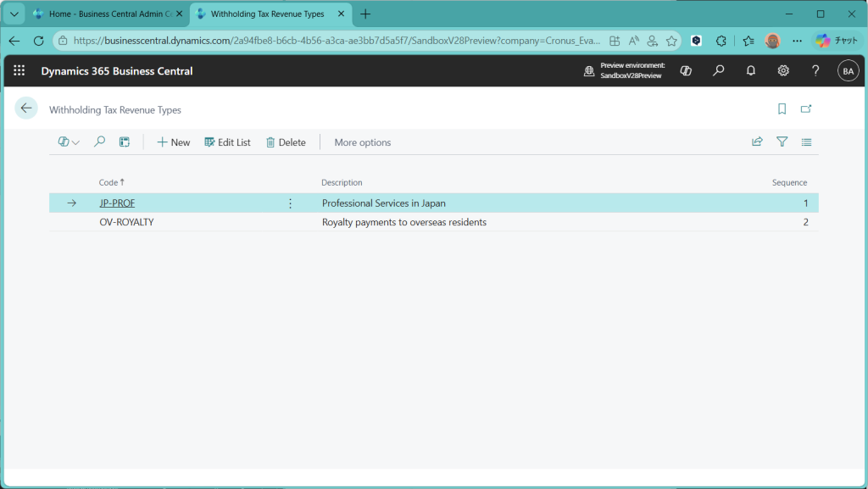Open the app launcher waffle menu
This screenshot has height=489, width=868.
pyautogui.click(x=19, y=71)
